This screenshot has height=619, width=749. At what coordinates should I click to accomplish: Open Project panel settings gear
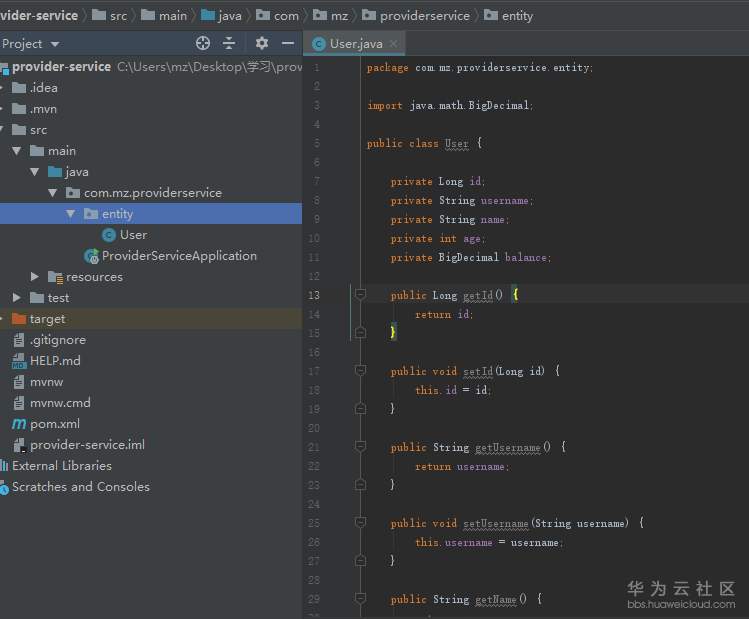pos(262,43)
